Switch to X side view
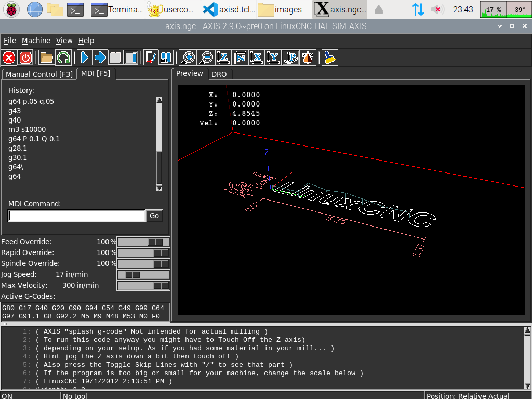 (257, 58)
